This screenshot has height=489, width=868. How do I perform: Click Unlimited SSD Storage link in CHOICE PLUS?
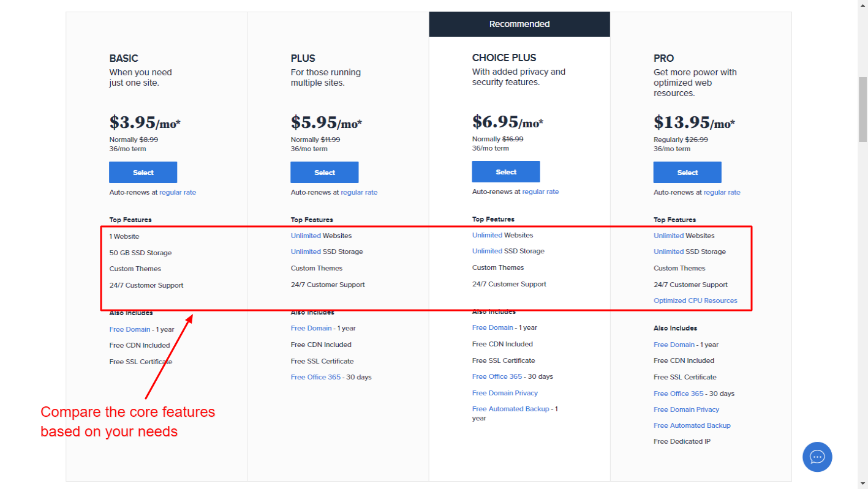tap(487, 251)
